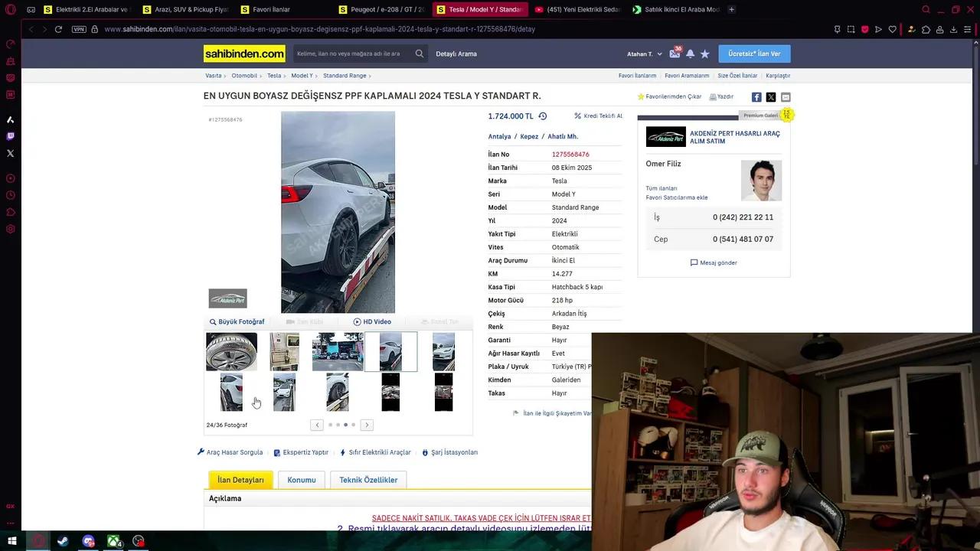Open Steam from the taskbar
The width and height of the screenshot is (980, 551).
pyautogui.click(x=63, y=541)
